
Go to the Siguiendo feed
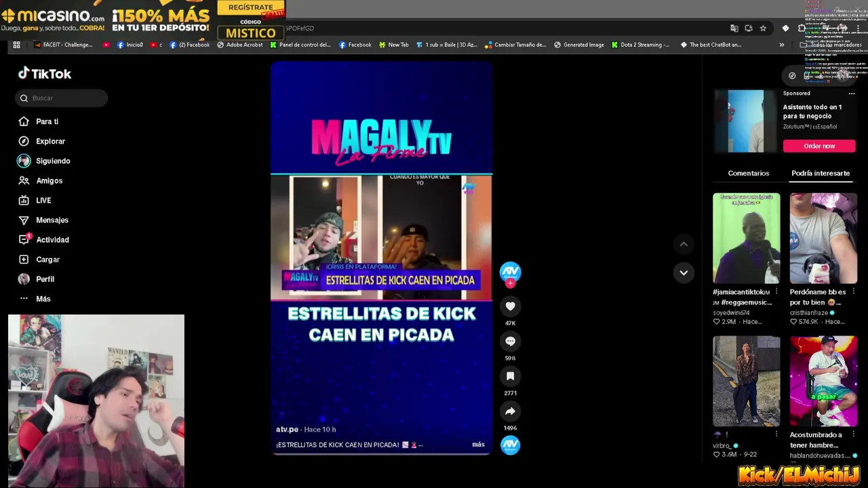[53, 161]
